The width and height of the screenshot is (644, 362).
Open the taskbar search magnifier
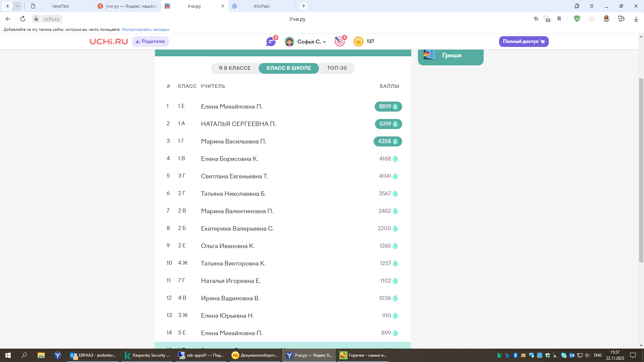(x=24, y=355)
